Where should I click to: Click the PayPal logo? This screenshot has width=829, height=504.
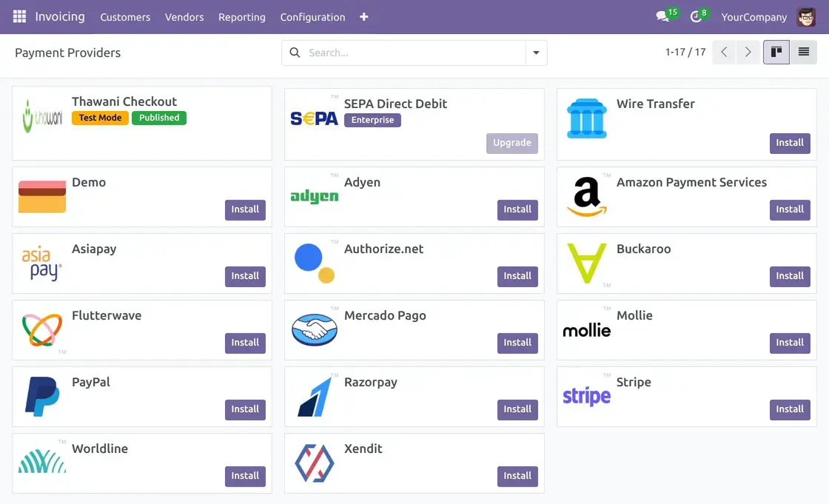pyautogui.click(x=42, y=397)
